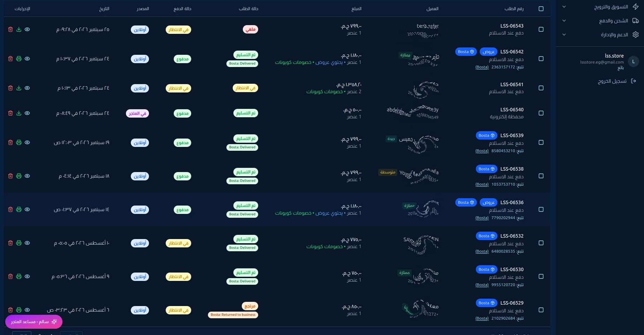The image size is (644, 335).
Task: Click the مرتجع status badge of LSS-06529
Action: [x=250, y=306]
